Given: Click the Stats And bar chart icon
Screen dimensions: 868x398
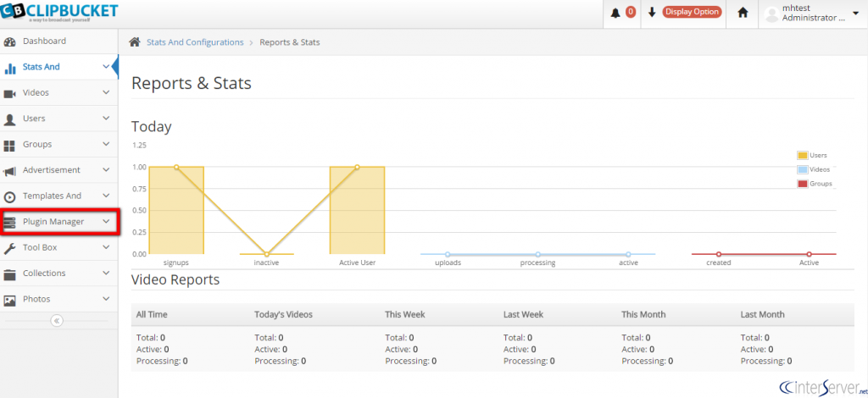Looking at the screenshot, I should (9, 68).
